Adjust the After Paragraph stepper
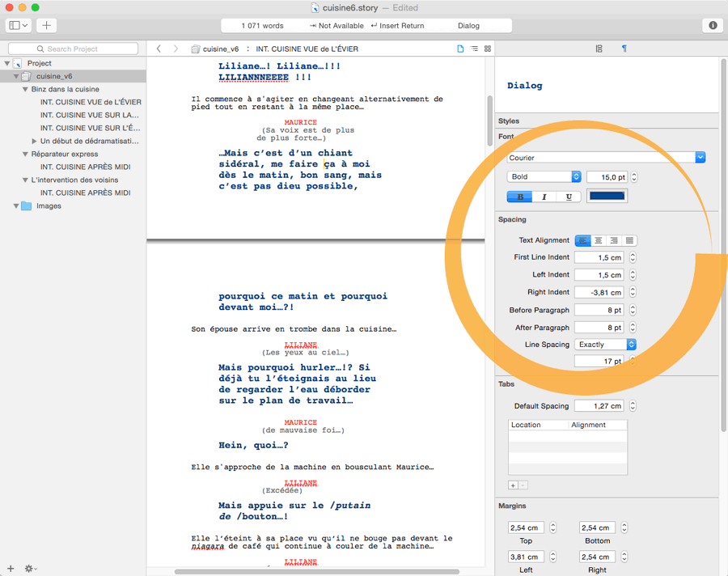 pos(633,328)
